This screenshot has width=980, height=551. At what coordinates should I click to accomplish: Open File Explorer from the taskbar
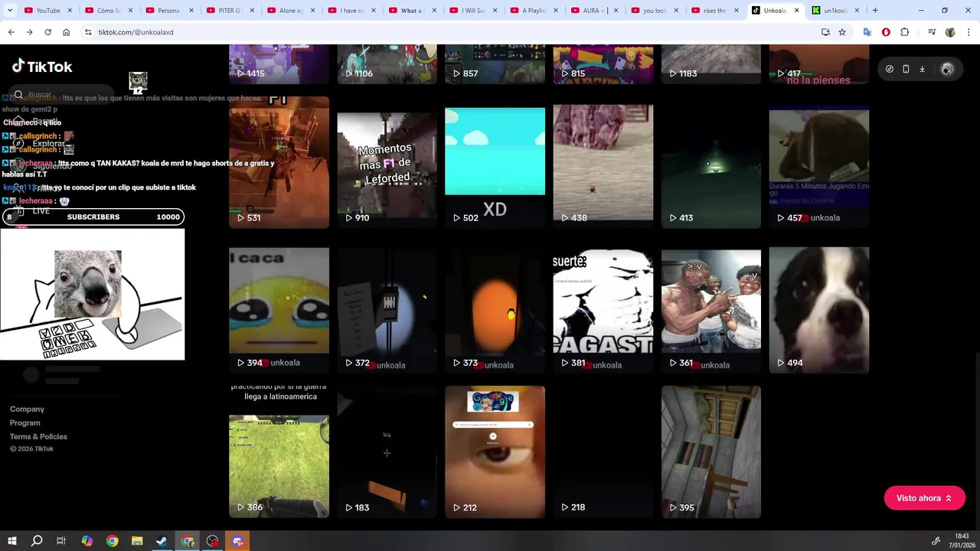pyautogui.click(x=137, y=541)
